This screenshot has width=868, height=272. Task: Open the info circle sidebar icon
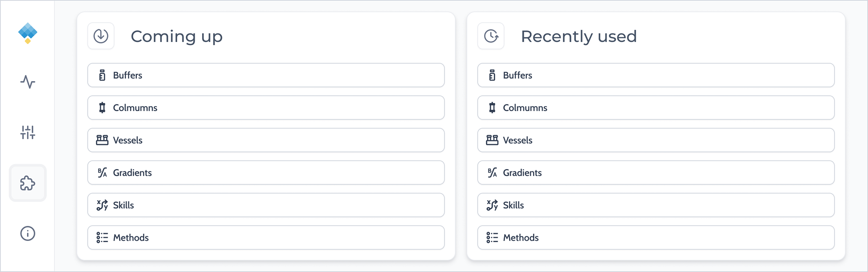(x=28, y=234)
